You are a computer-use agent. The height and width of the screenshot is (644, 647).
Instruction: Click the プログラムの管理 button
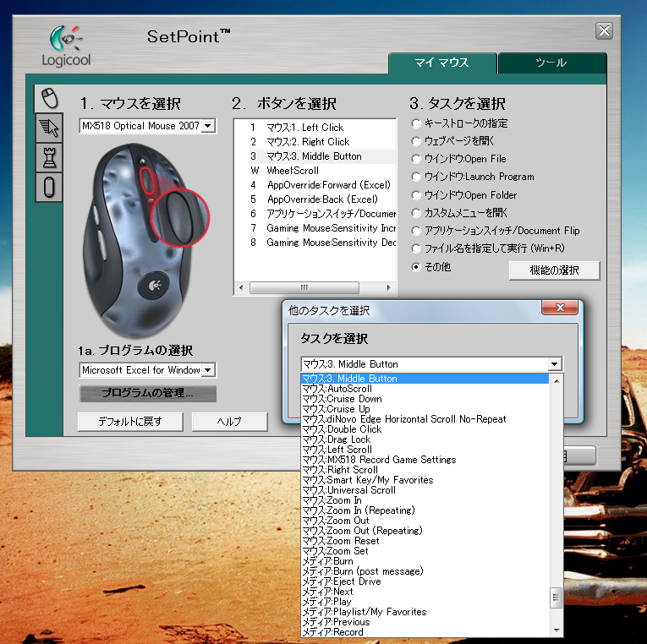(147, 393)
